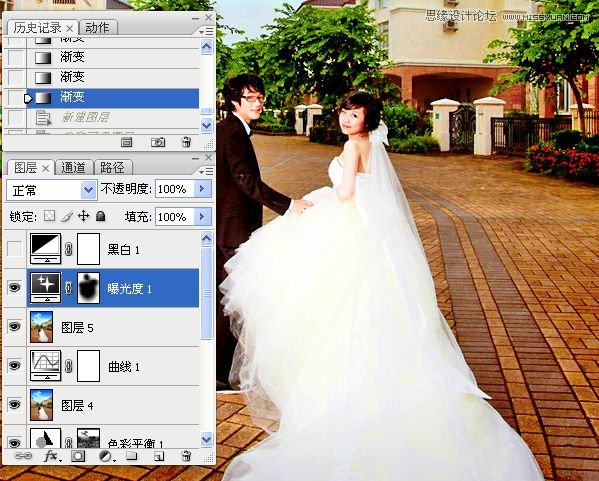Select the 图层 4 layer name
599x481 pixels.
tap(77, 405)
